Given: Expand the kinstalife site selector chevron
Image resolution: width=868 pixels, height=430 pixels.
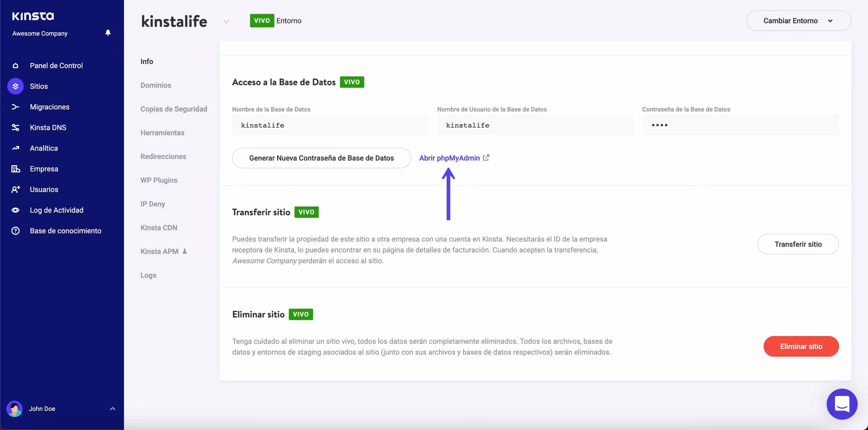Looking at the screenshot, I should pyautogui.click(x=226, y=21).
